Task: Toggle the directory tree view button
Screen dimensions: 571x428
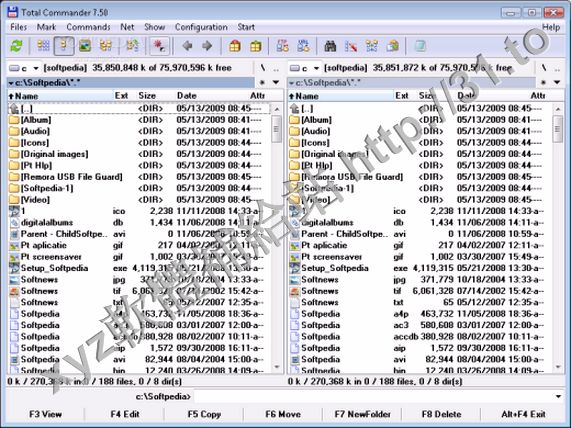Action: click(106, 46)
